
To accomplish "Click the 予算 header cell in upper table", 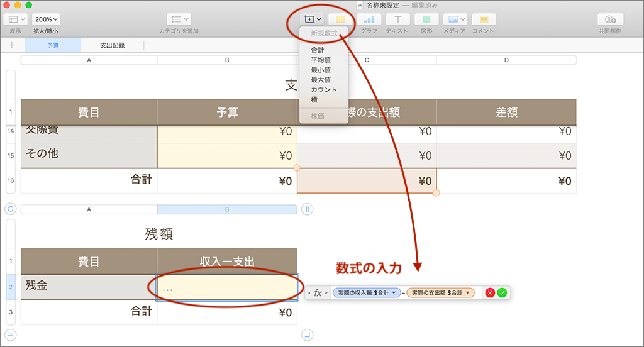I will click(x=227, y=112).
